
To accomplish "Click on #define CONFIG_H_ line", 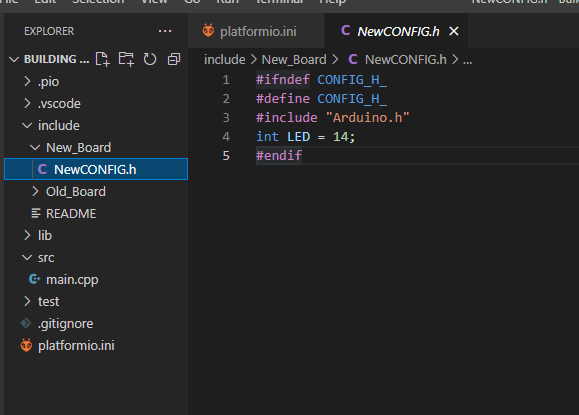I will pyautogui.click(x=322, y=99).
